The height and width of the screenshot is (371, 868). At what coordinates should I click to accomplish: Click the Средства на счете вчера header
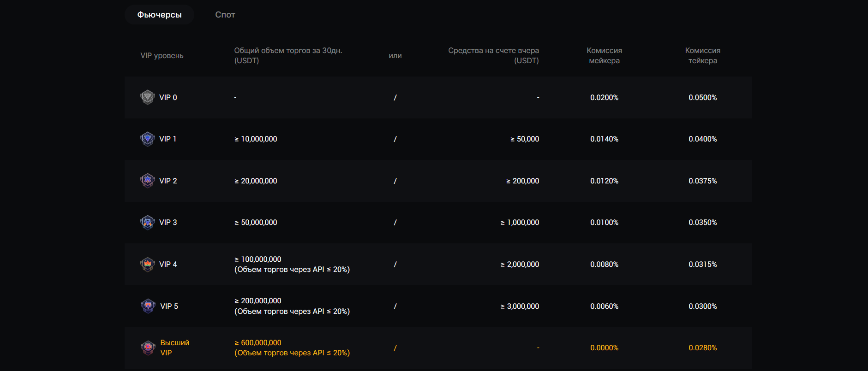point(493,55)
